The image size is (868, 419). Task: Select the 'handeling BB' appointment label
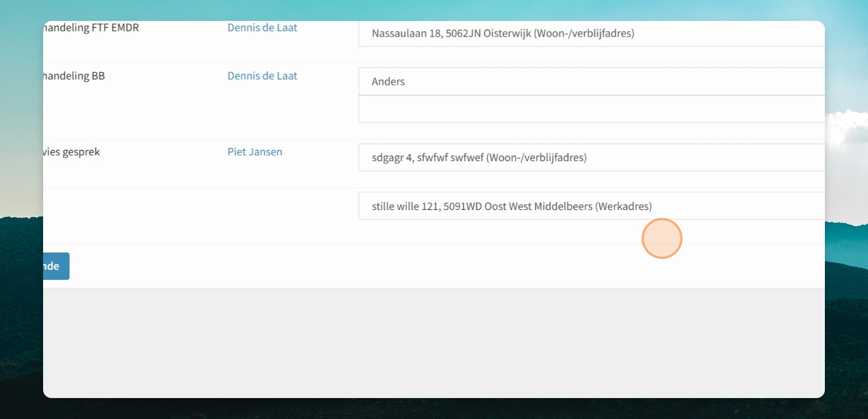[74, 76]
